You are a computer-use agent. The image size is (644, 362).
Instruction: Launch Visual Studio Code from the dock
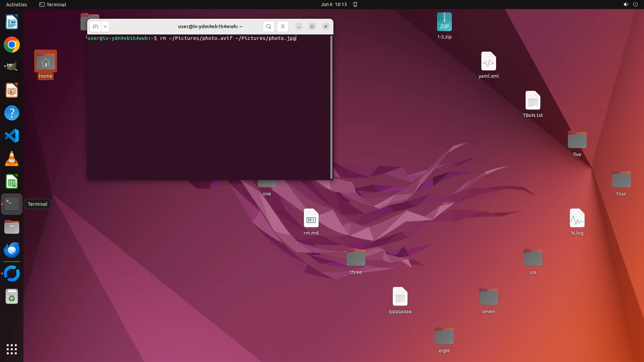12,136
